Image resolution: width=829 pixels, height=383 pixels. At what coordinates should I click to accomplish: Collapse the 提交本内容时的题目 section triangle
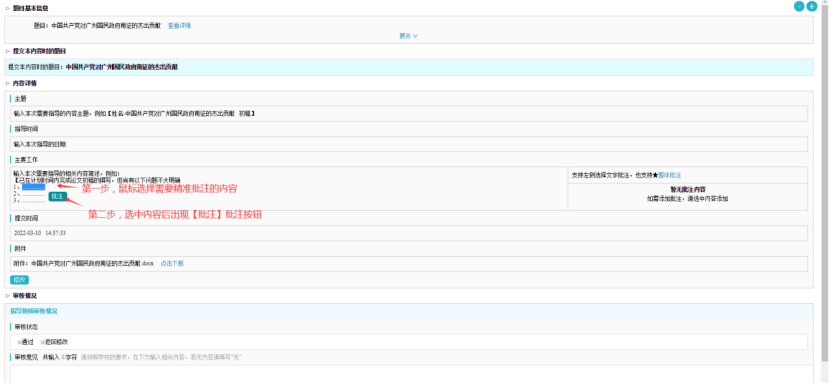tap(7, 51)
